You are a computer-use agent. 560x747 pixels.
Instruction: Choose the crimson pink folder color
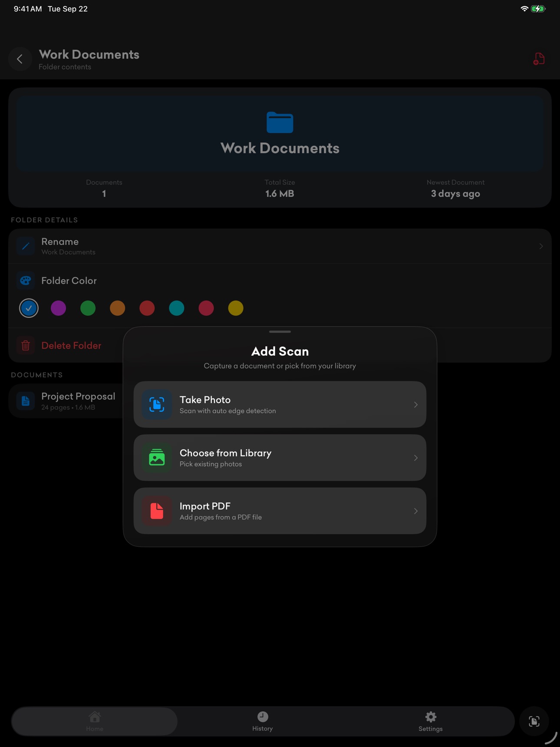pyautogui.click(x=206, y=308)
